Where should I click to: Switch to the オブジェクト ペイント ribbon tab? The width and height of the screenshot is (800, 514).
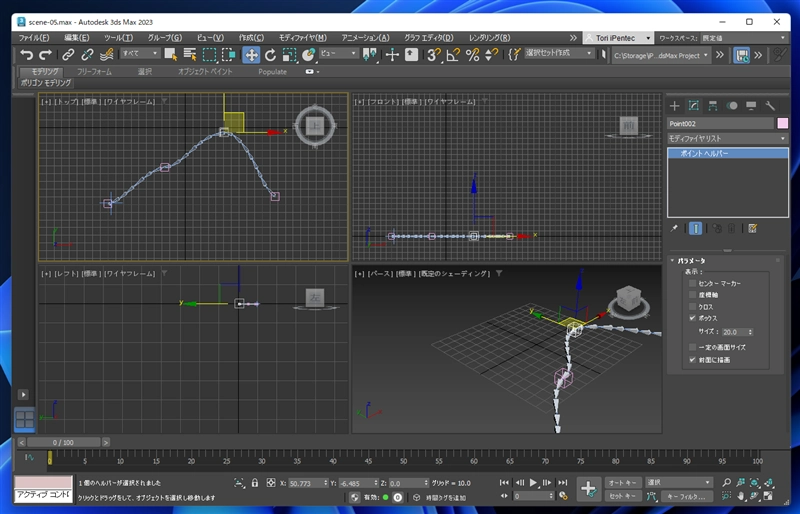(x=205, y=71)
